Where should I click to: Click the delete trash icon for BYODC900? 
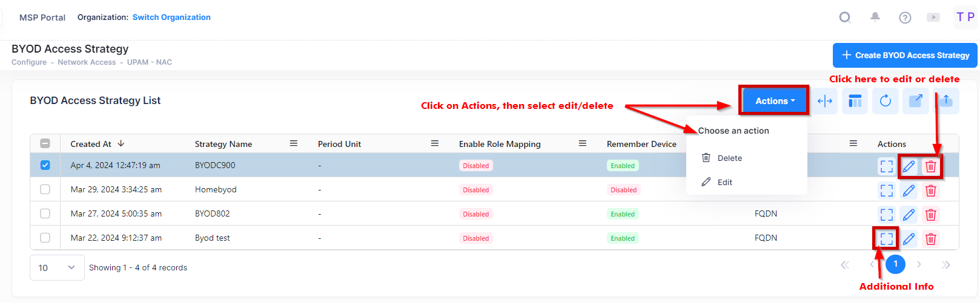(x=931, y=166)
